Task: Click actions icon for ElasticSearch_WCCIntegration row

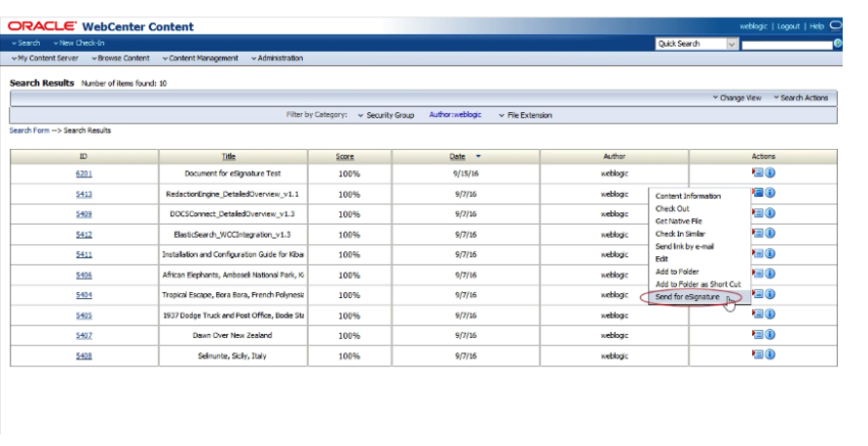Action: point(757,233)
